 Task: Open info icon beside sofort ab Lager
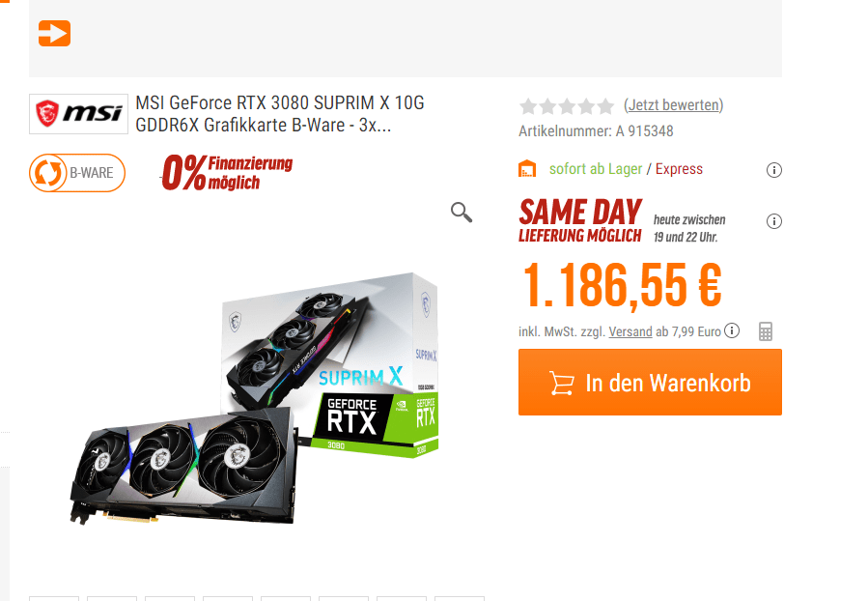coord(774,170)
